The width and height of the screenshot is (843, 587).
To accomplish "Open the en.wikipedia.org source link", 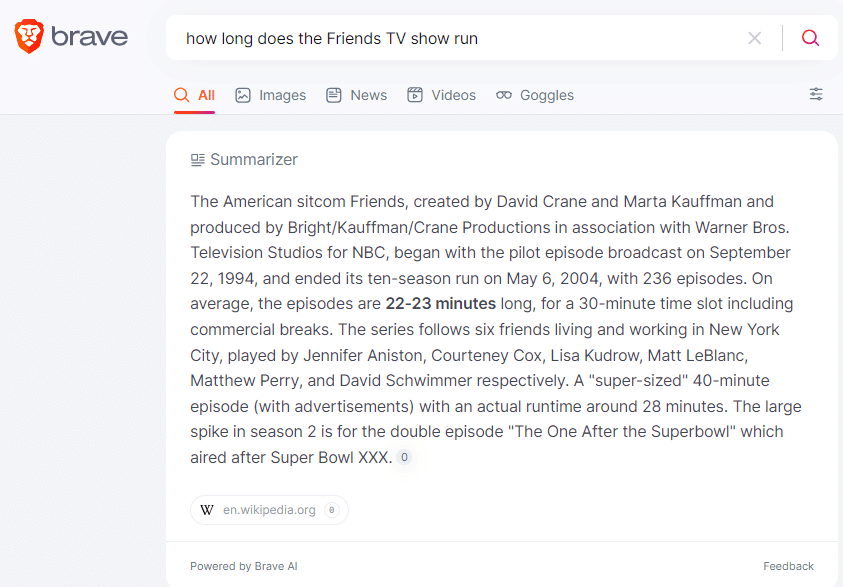I will point(269,510).
